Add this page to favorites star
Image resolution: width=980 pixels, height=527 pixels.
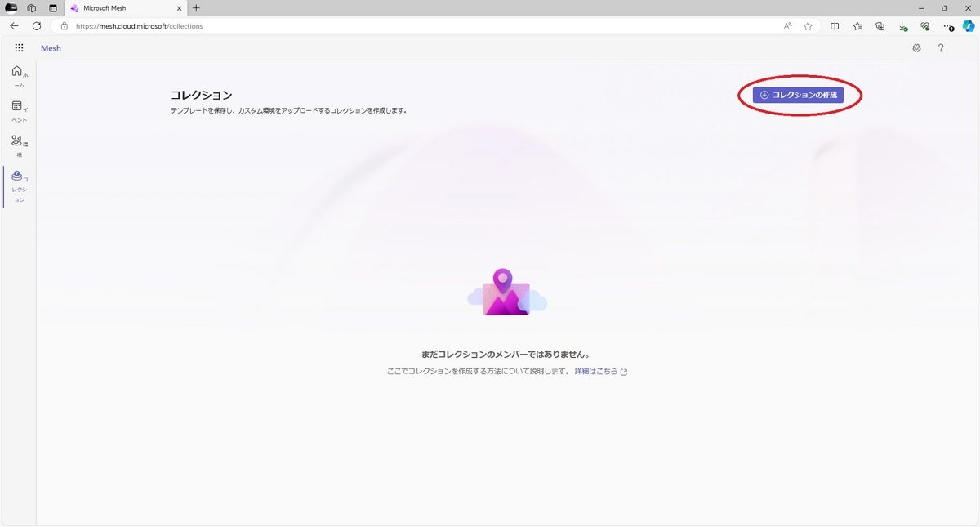808,26
